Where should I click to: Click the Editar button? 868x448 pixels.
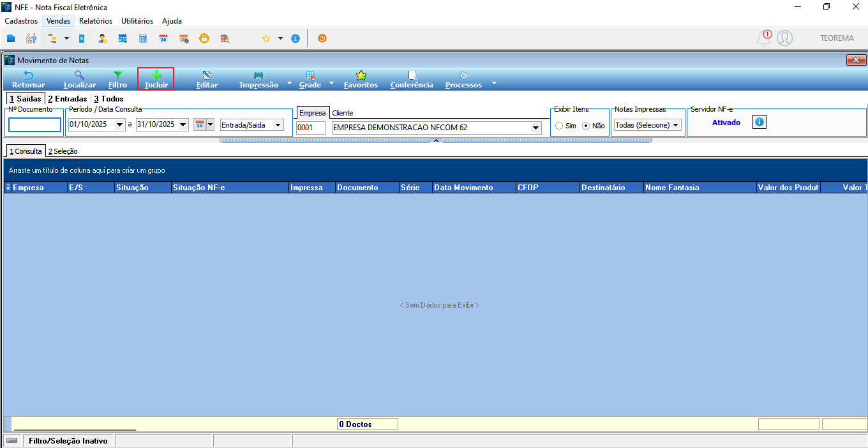pyautogui.click(x=207, y=80)
